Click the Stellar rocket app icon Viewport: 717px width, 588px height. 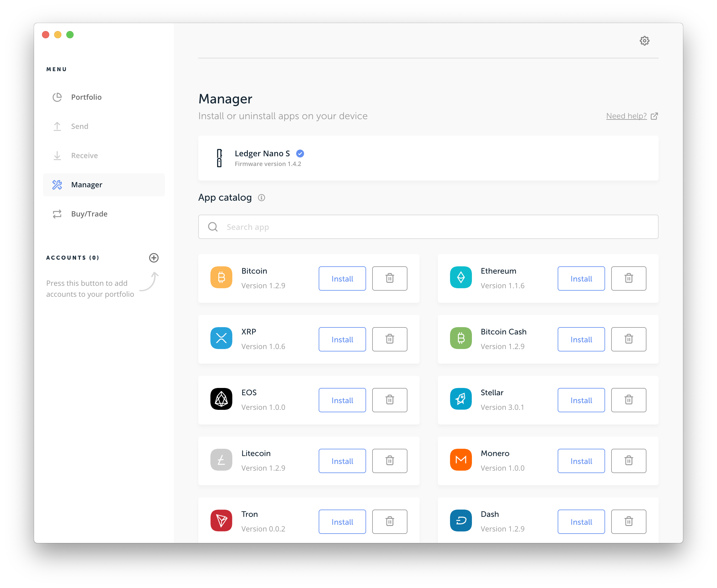(x=461, y=399)
